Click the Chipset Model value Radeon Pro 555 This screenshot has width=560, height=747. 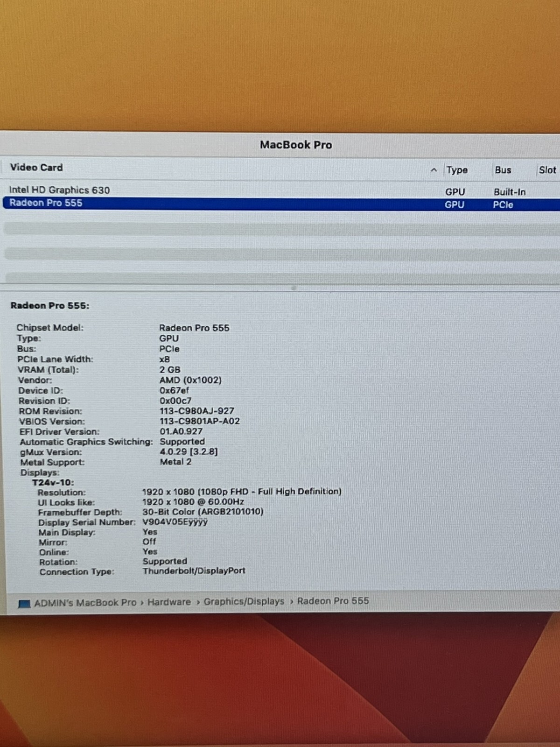pos(194,328)
